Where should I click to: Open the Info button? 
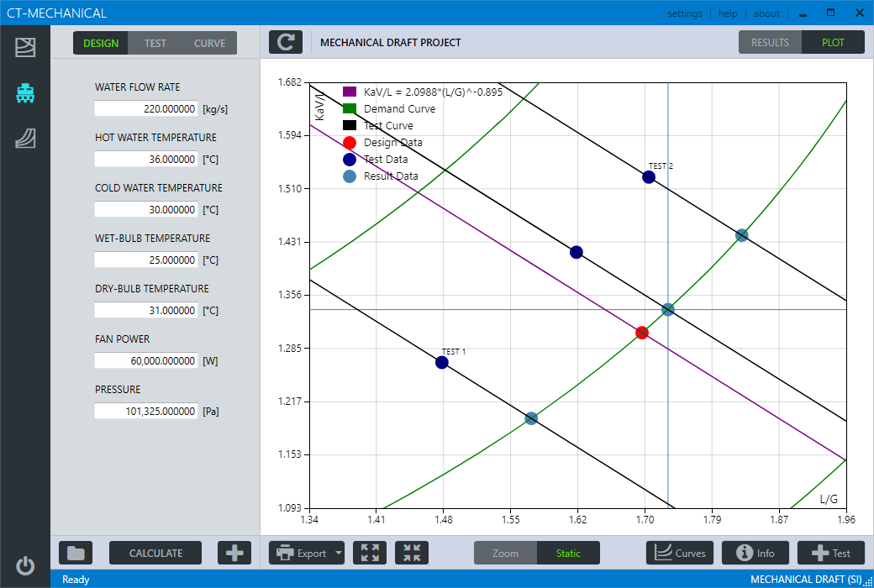[756, 553]
